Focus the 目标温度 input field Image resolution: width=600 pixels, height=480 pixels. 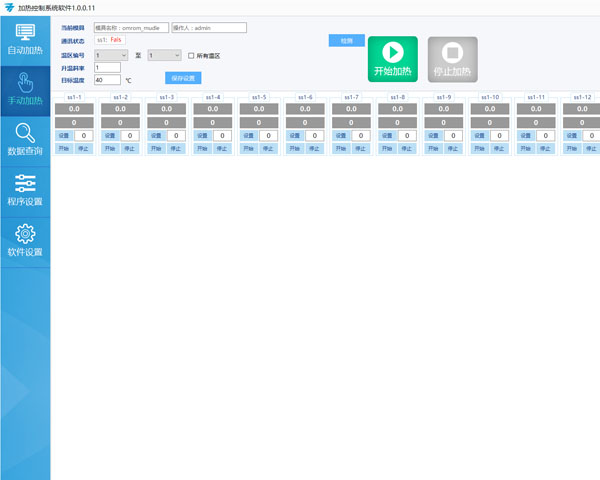click(x=106, y=79)
